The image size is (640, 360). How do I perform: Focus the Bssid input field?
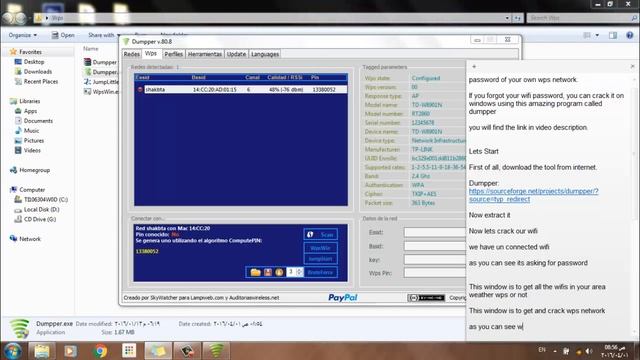pyautogui.click(x=435, y=246)
